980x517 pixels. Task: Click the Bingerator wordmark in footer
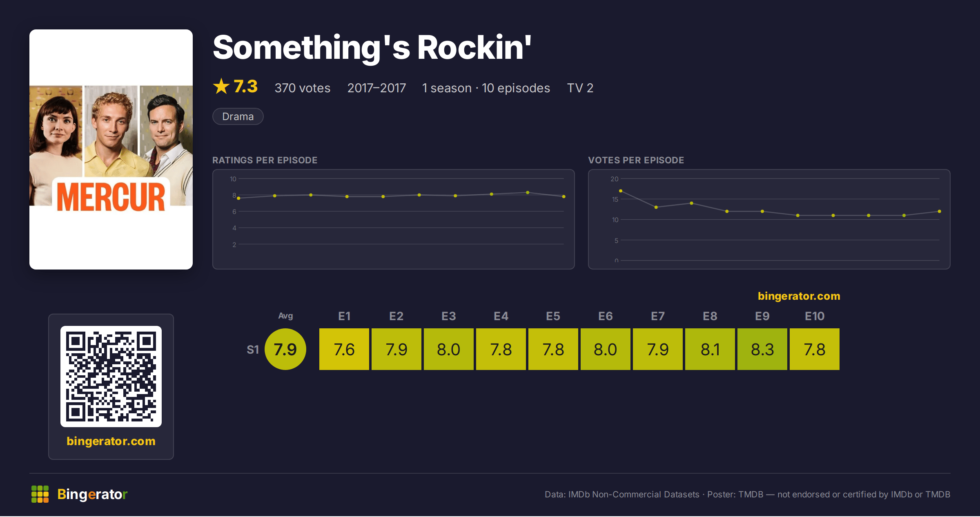point(92,494)
